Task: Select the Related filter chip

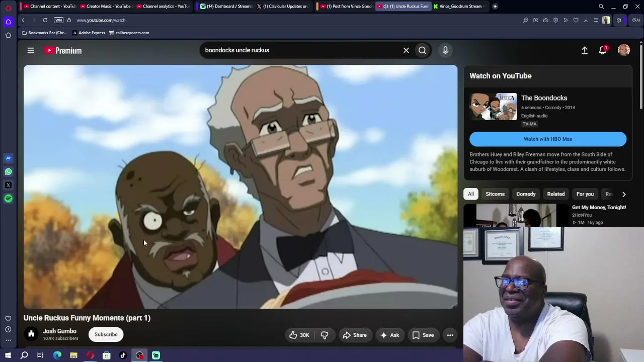Action: click(556, 194)
